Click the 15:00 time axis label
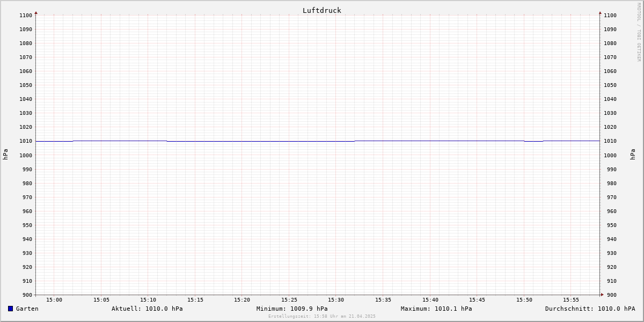The image size is (644, 322). pyautogui.click(x=54, y=300)
